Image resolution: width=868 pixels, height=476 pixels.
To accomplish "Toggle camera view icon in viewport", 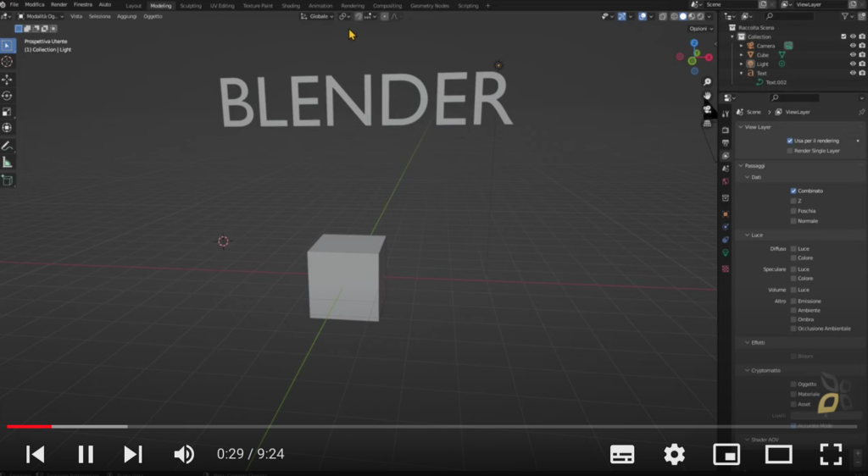I will coord(707,110).
